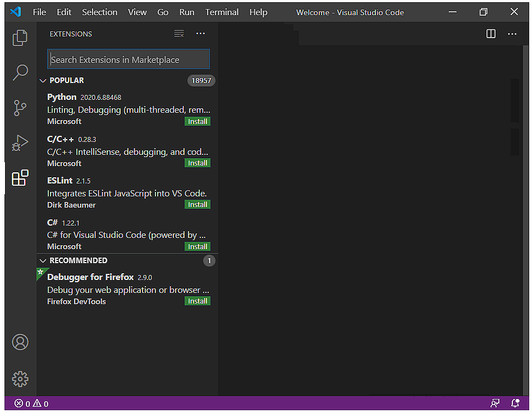Click the remote window icon in status bar
This screenshot has height=413, width=532.
point(495,403)
